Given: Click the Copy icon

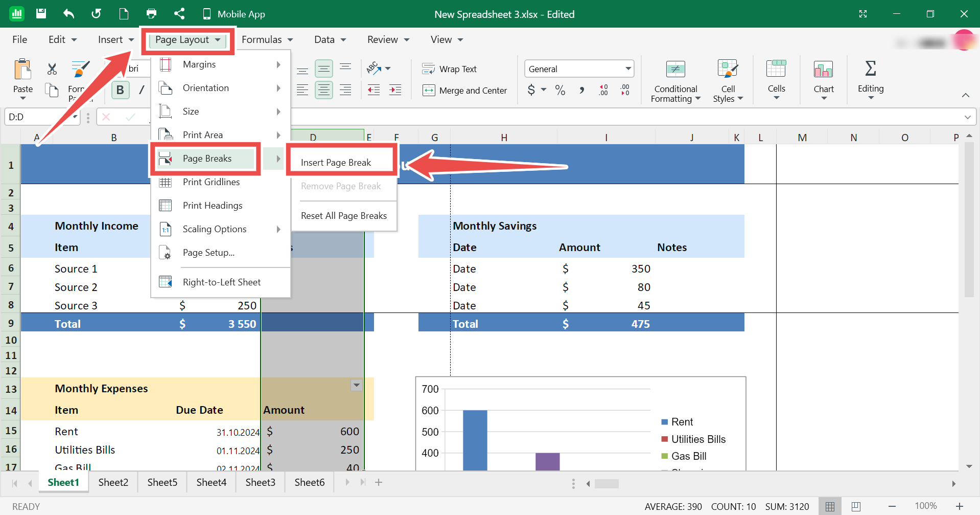Looking at the screenshot, I should click(52, 91).
